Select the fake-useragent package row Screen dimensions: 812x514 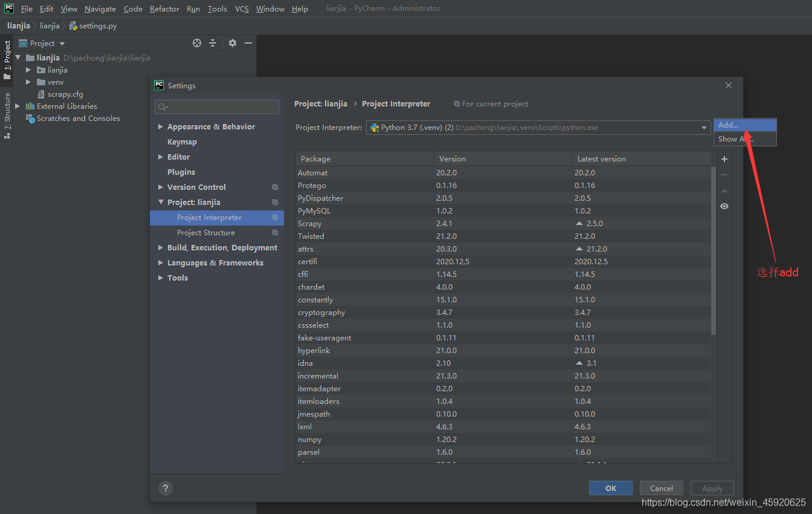pos(503,338)
